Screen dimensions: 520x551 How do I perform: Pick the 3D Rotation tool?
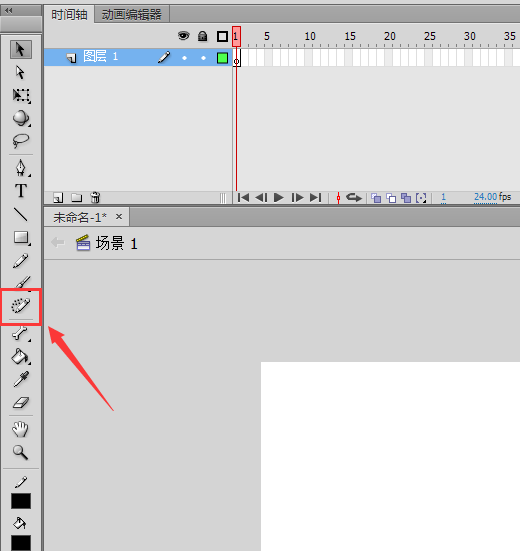coord(21,118)
